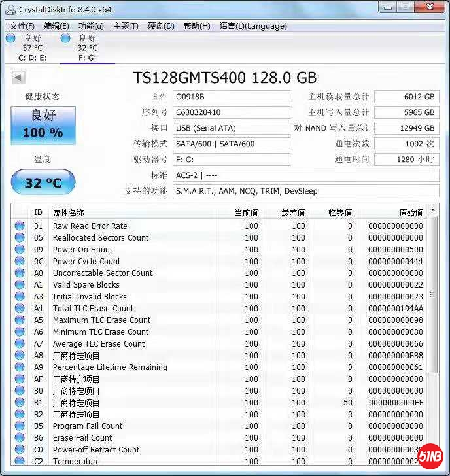The height and width of the screenshot is (476, 450).
Task: Open the 语言(L)(Language) menu
Action: [253, 26]
